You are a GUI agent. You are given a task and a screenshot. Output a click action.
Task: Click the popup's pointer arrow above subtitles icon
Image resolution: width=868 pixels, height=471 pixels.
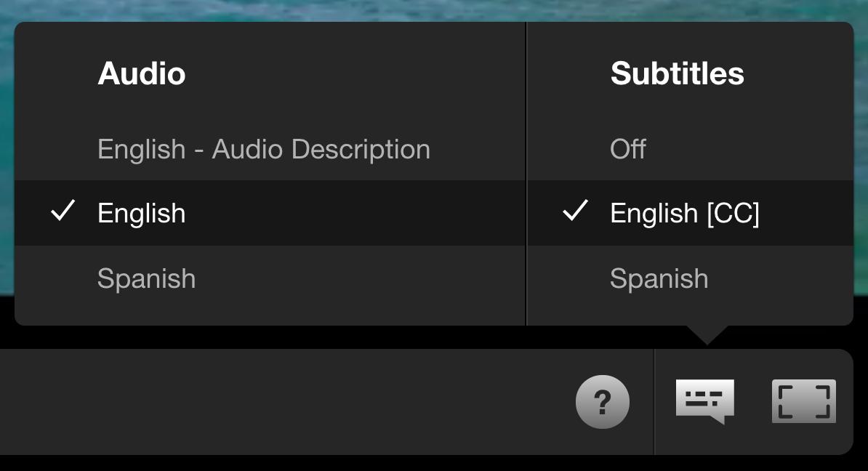(706, 334)
